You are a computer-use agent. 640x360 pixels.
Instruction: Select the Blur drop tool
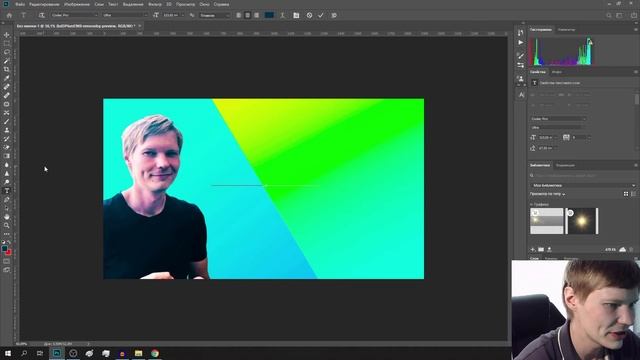(7, 164)
